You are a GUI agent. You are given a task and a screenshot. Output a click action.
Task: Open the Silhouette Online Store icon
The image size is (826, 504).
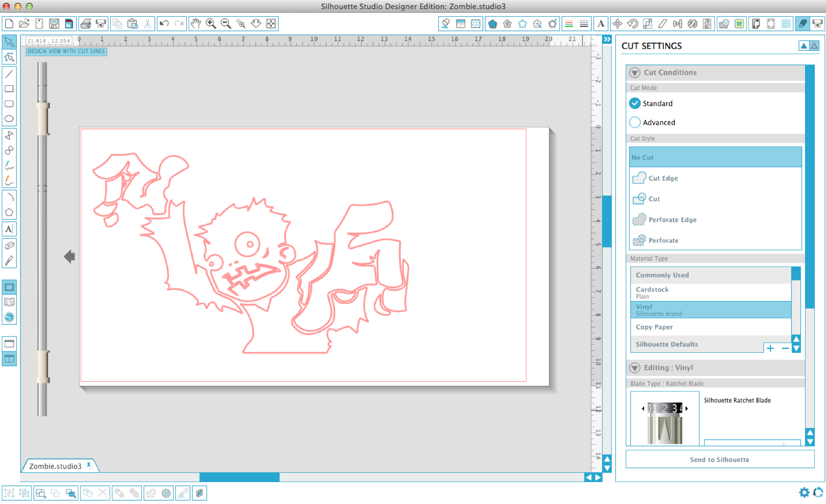coord(9,317)
